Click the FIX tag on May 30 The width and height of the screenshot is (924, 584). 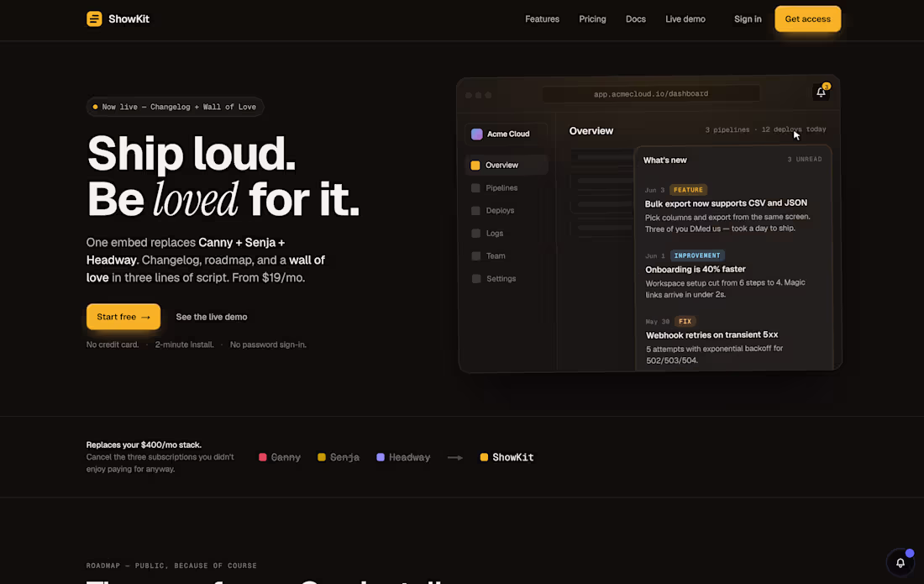(685, 321)
